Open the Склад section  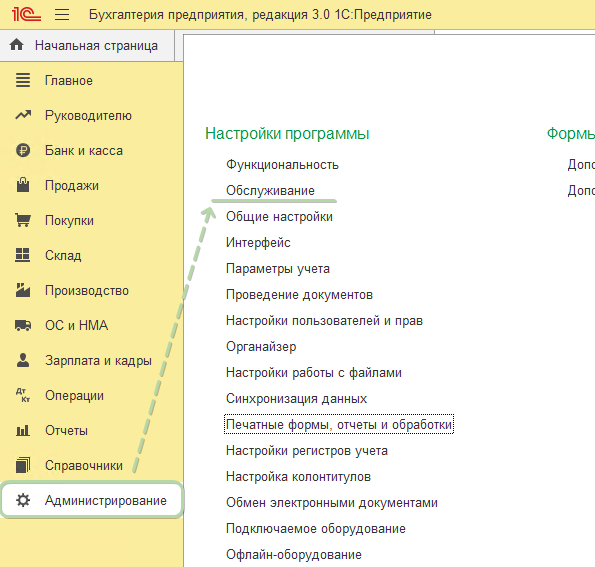click(63, 255)
